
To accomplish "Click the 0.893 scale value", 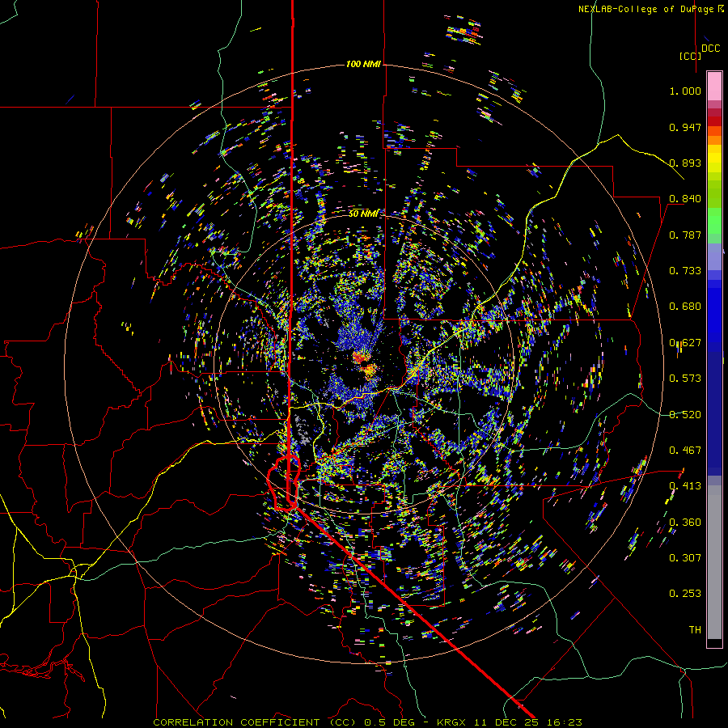I will pyautogui.click(x=685, y=163).
